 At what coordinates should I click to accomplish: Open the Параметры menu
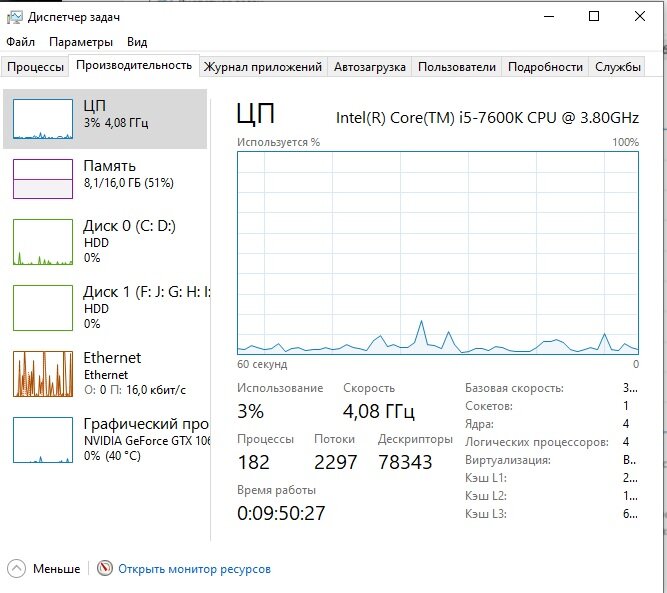click(x=81, y=42)
